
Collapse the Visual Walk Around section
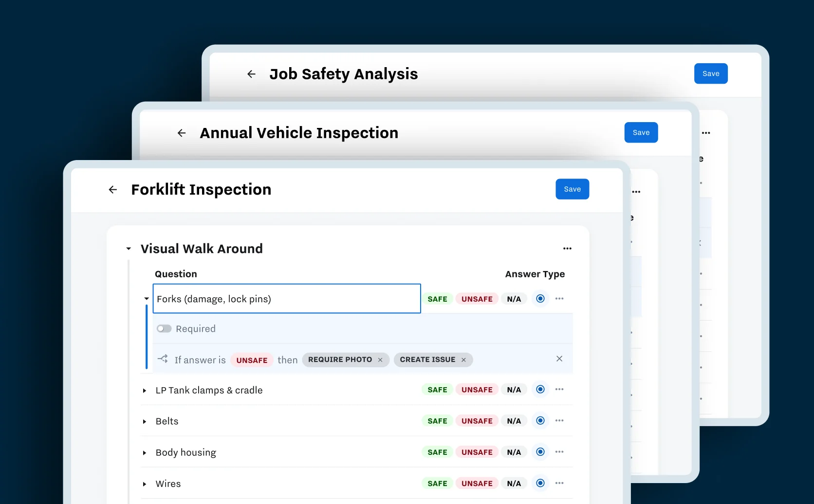tap(128, 249)
